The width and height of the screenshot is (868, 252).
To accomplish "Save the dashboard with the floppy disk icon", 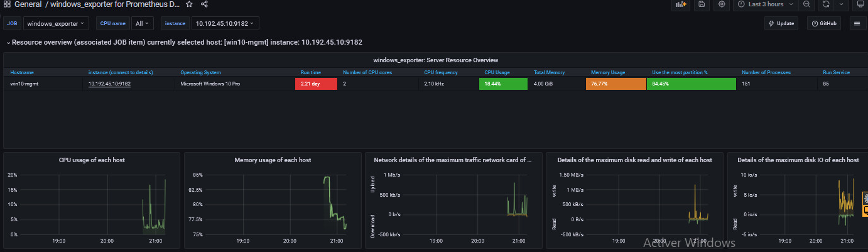I will (x=702, y=4).
